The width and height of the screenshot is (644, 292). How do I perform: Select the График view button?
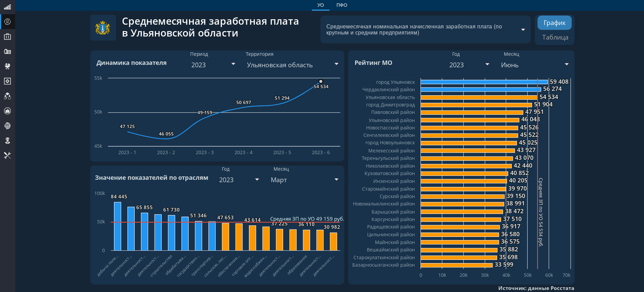pos(555,23)
